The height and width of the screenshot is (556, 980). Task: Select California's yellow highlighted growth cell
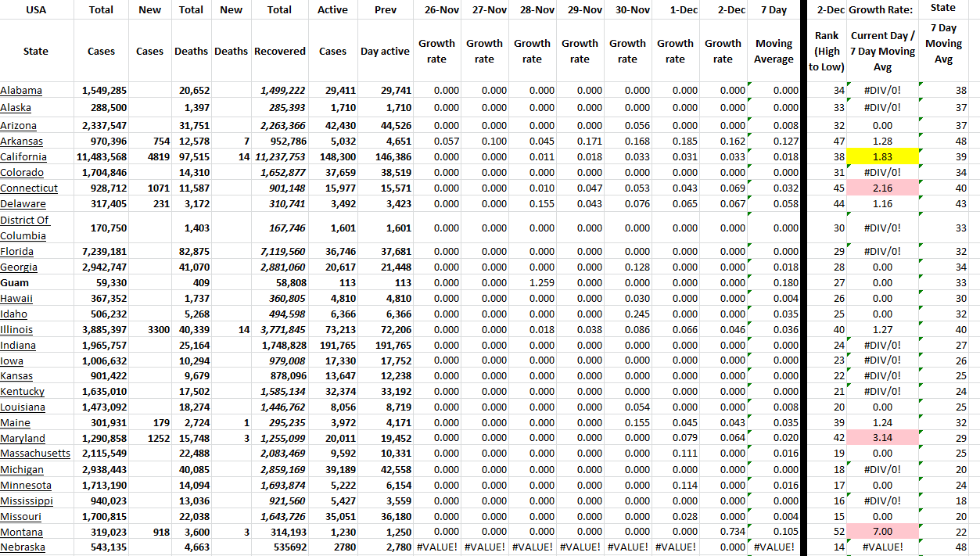coord(882,156)
